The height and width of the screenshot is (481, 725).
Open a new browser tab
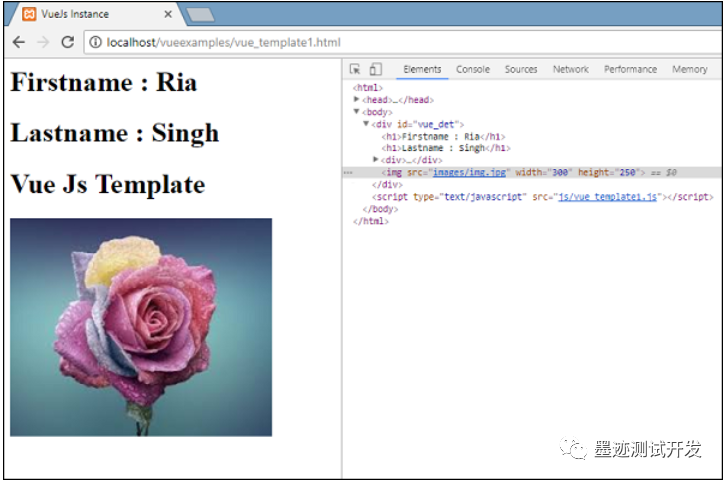tap(200, 15)
